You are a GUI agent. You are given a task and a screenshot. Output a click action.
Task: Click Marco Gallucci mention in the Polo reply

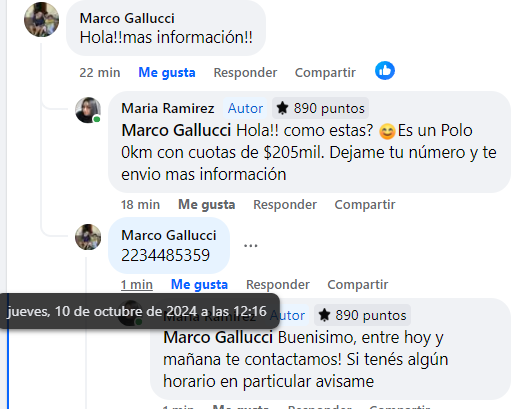click(x=176, y=130)
